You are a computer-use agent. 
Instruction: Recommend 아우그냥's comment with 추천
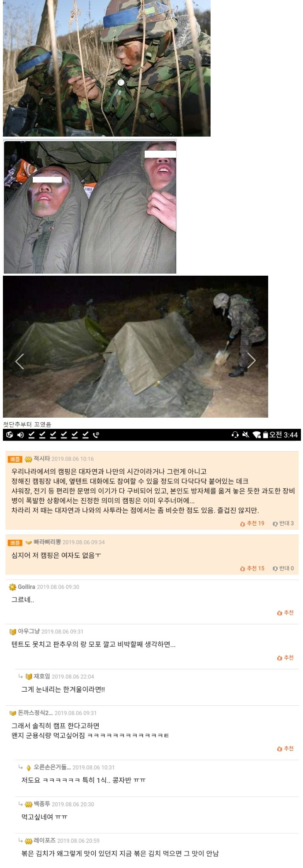point(285,658)
